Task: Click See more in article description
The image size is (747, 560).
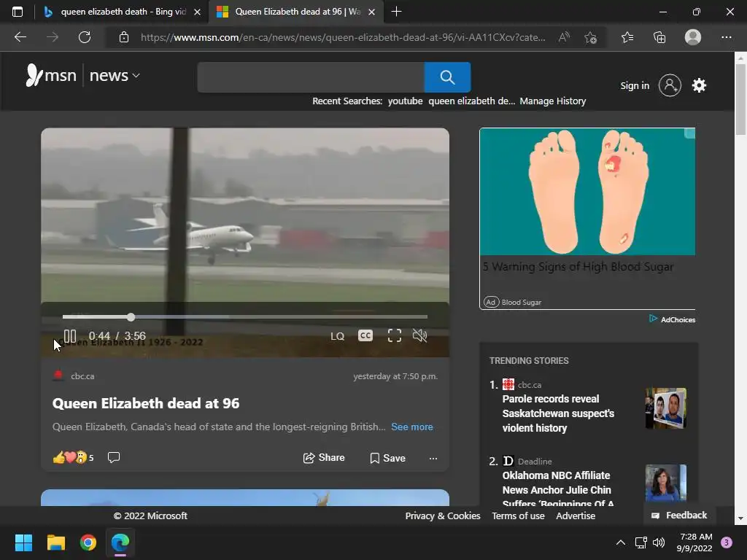Action: click(x=412, y=427)
